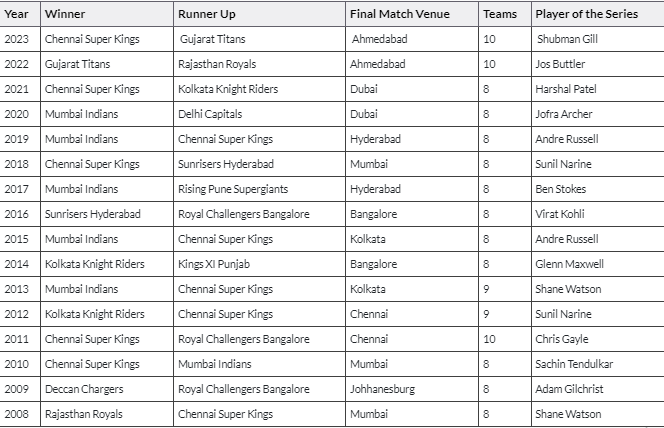This screenshot has width=664, height=428.
Task: Select the Teams column header
Action: pyautogui.click(x=500, y=15)
